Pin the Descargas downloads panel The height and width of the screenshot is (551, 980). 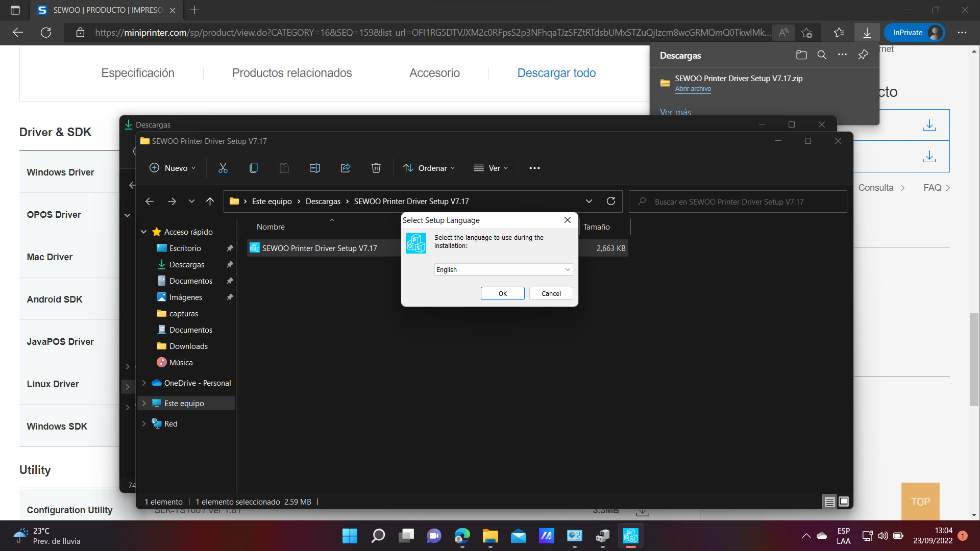[863, 55]
